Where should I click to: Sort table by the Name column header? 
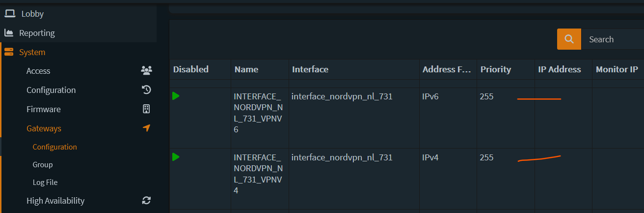[246, 69]
